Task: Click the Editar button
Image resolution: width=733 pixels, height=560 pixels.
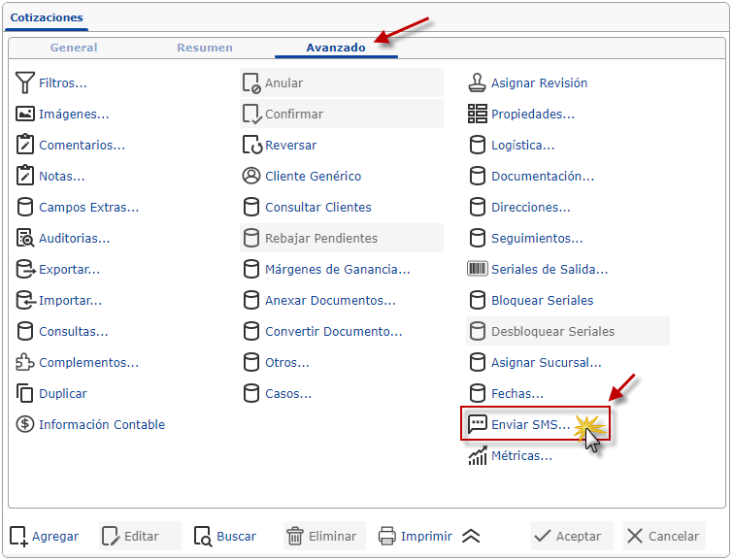Action: [x=140, y=536]
